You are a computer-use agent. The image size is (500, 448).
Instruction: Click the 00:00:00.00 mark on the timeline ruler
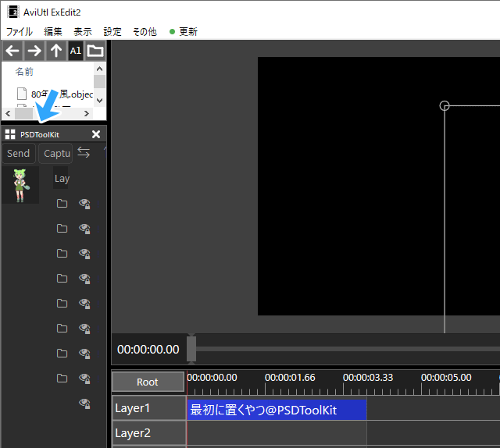212,377
